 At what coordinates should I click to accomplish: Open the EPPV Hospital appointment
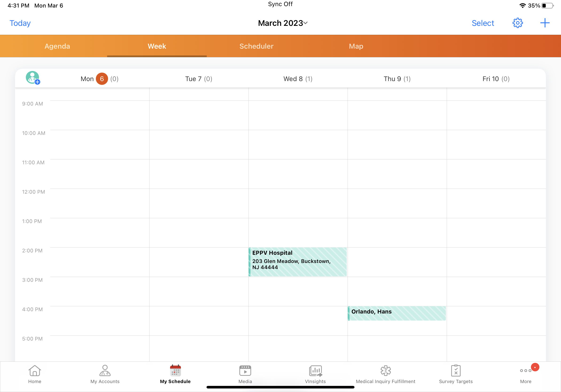pyautogui.click(x=298, y=262)
